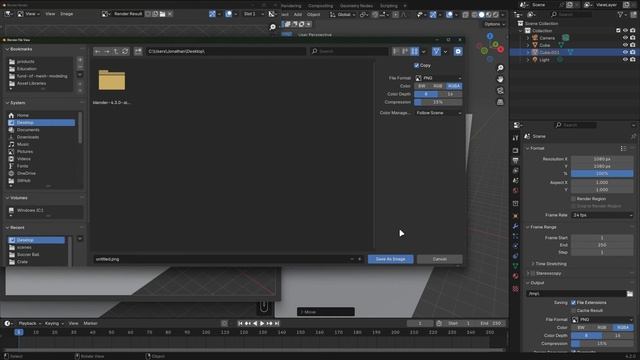
Task: Browse output path folder icon in Output panel
Action: click(630, 293)
